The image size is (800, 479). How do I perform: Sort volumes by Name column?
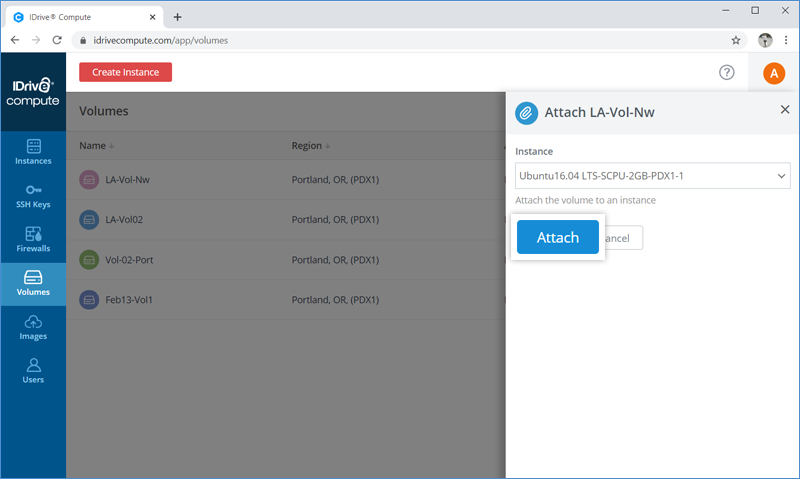(96, 146)
